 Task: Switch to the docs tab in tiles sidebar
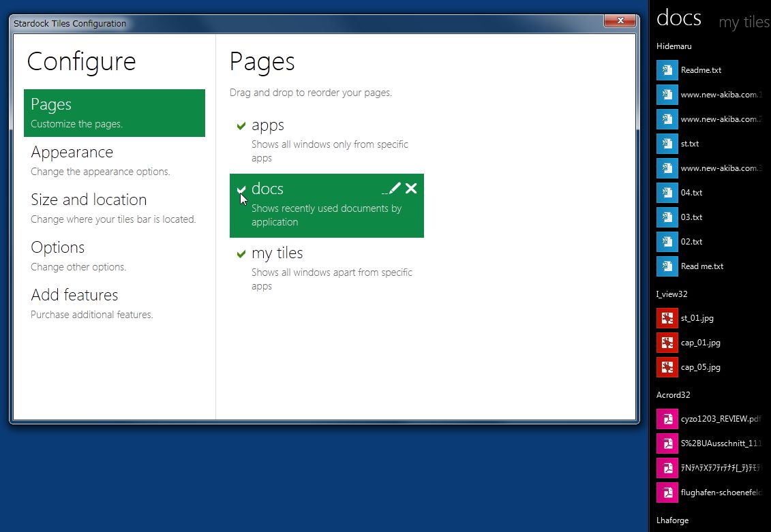point(678,18)
